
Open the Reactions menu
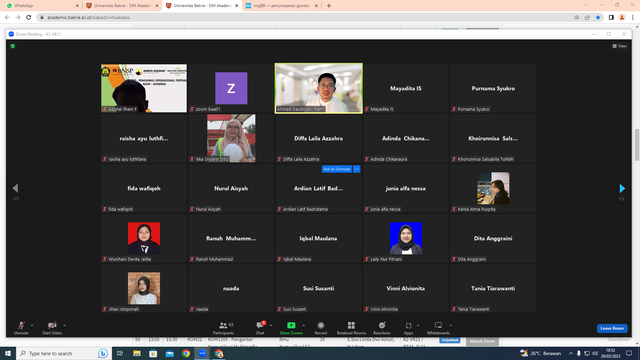point(382,328)
